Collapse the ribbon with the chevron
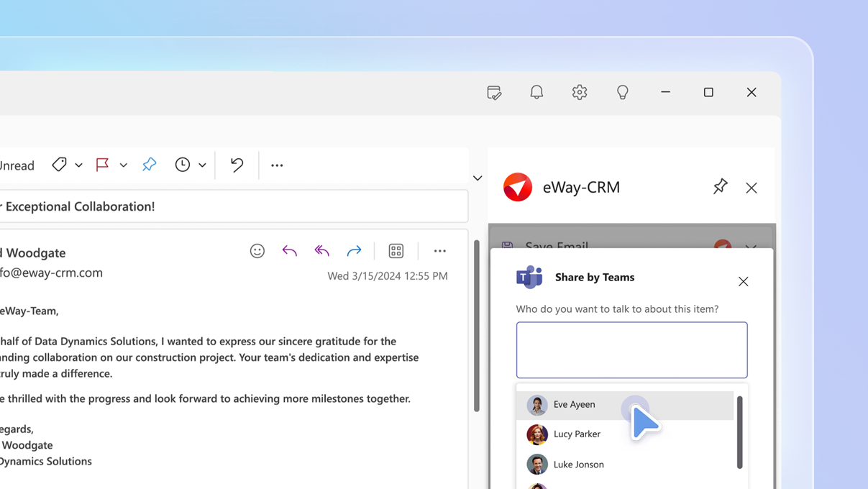Screen dimensions: 868x489 [478, 178]
